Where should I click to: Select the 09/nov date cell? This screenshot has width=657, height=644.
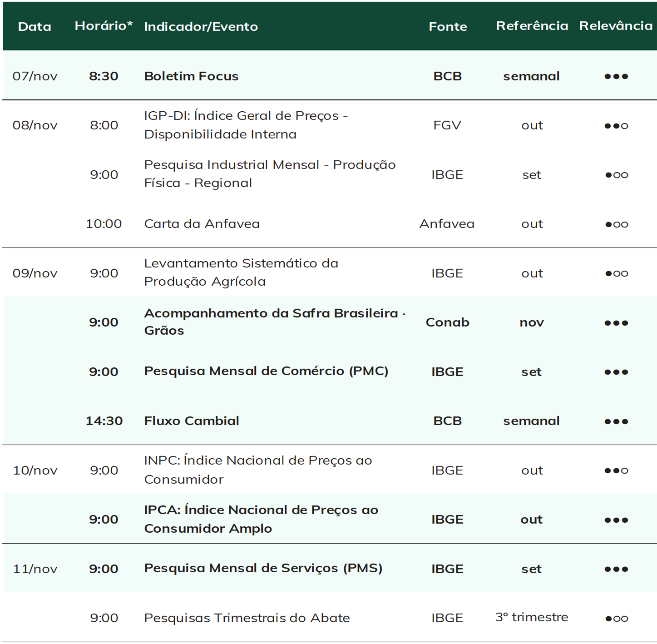coord(35,273)
